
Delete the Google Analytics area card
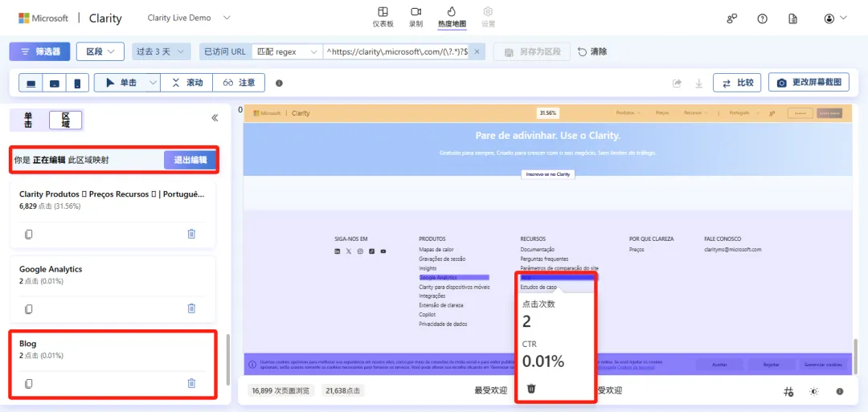191,308
